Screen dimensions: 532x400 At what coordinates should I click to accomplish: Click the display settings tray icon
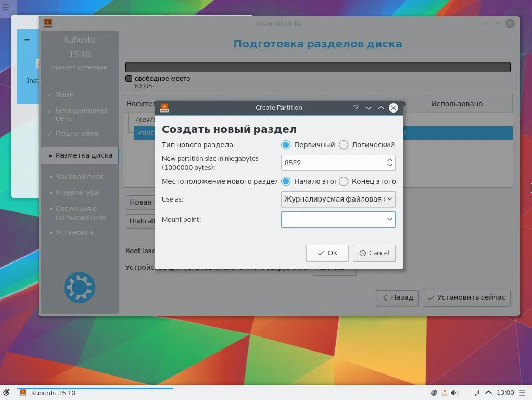(476, 393)
